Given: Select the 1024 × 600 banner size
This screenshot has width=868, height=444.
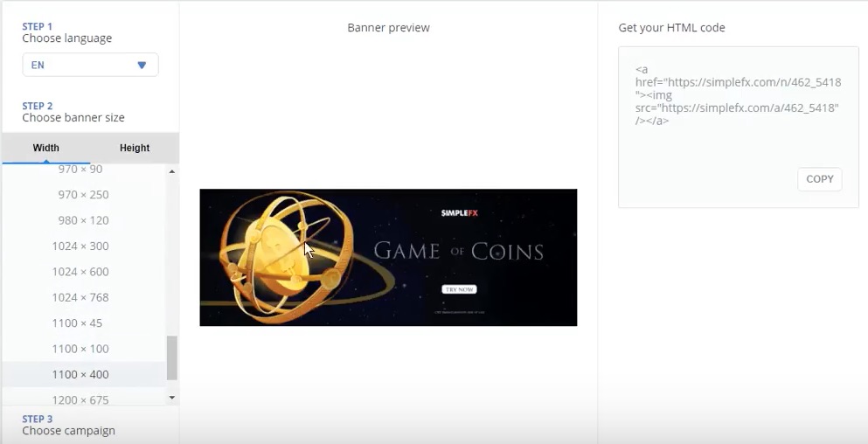Looking at the screenshot, I should pyautogui.click(x=80, y=272).
